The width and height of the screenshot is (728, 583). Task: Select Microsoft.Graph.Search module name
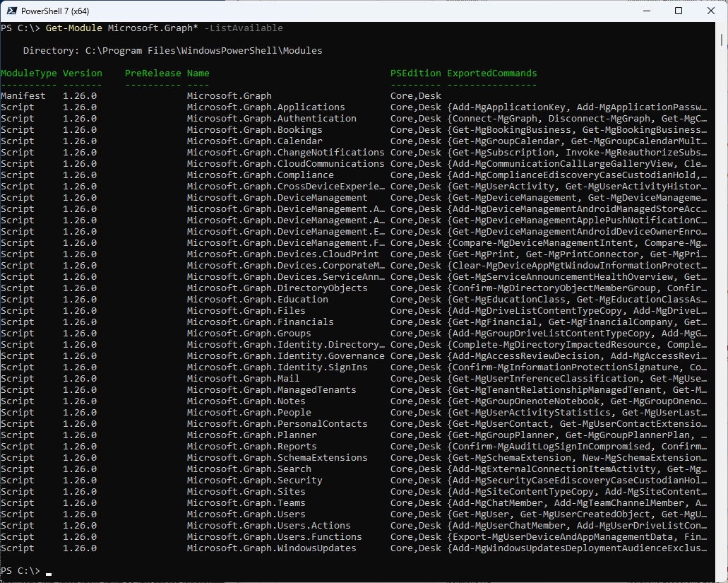(249, 469)
